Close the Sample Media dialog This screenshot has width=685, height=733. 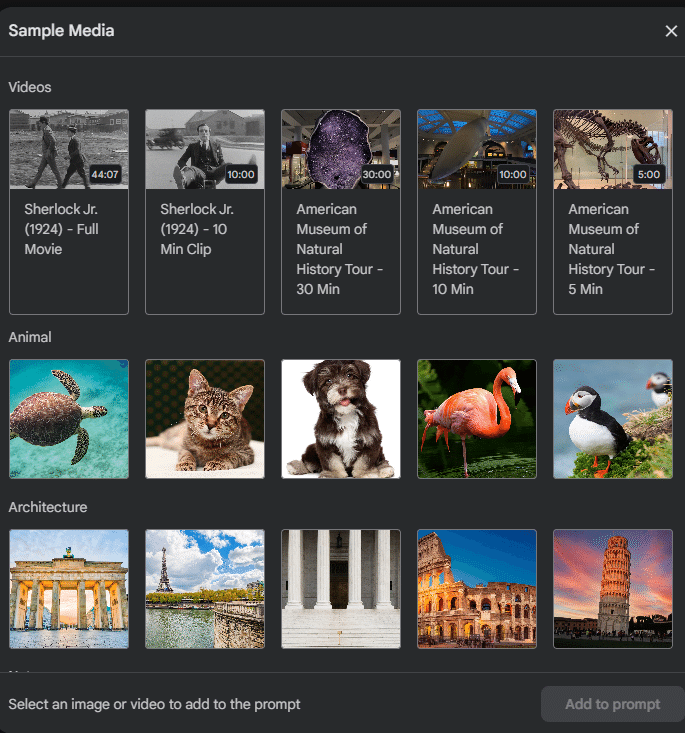(671, 31)
